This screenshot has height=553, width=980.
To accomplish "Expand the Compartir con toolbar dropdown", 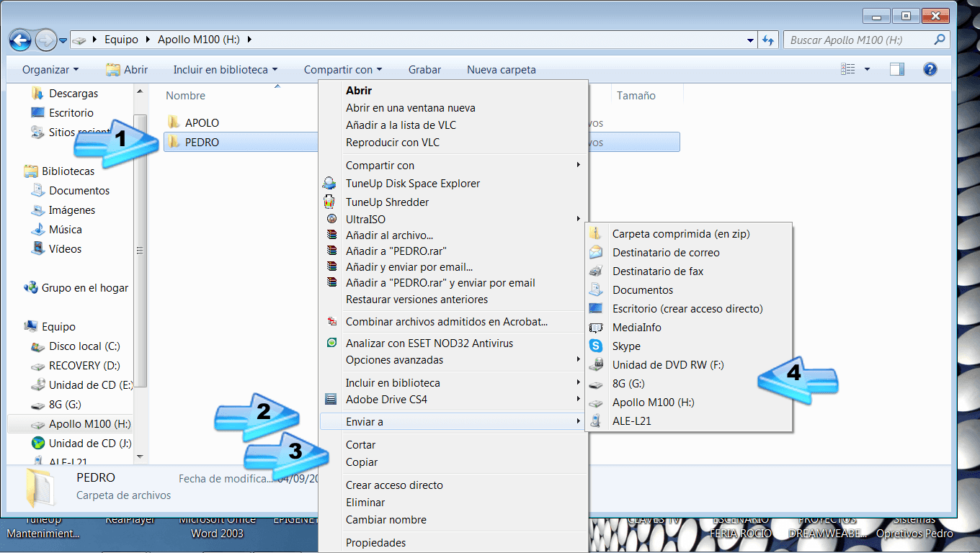I will (343, 70).
